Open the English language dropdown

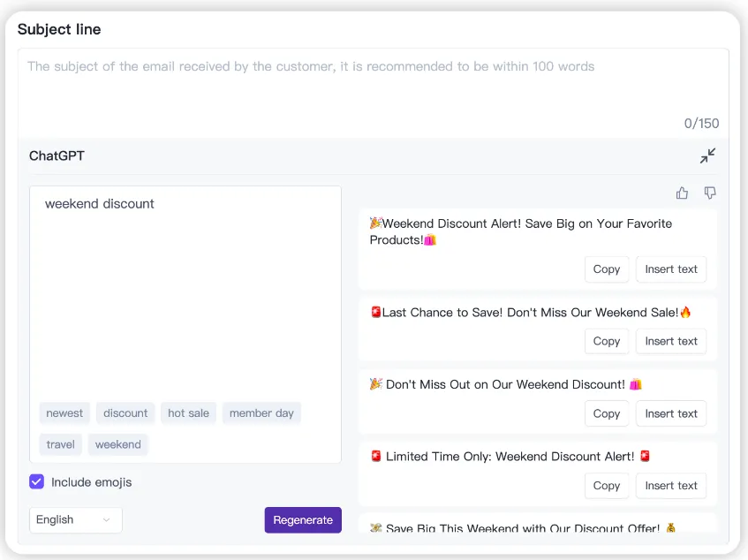[x=75, y=519]
